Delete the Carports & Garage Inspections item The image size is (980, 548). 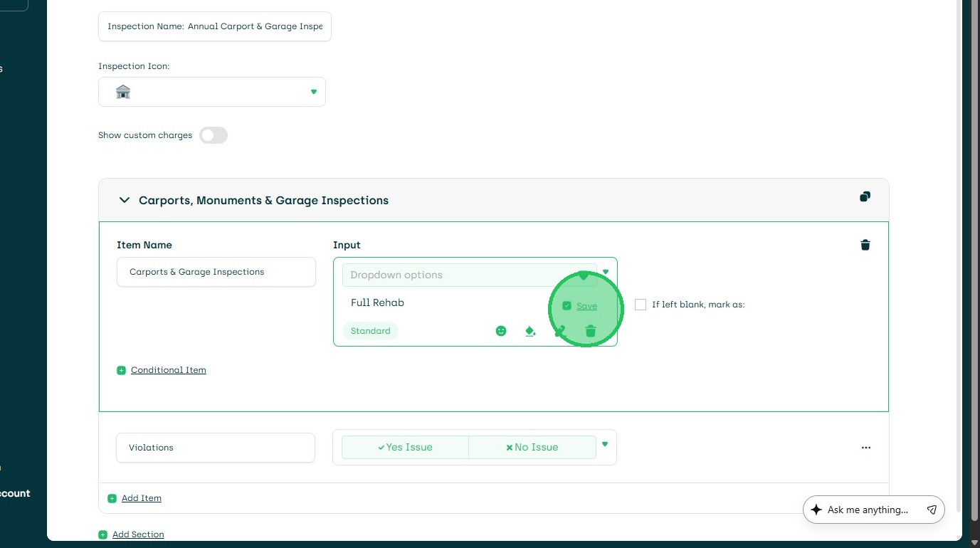pos(865,246)
